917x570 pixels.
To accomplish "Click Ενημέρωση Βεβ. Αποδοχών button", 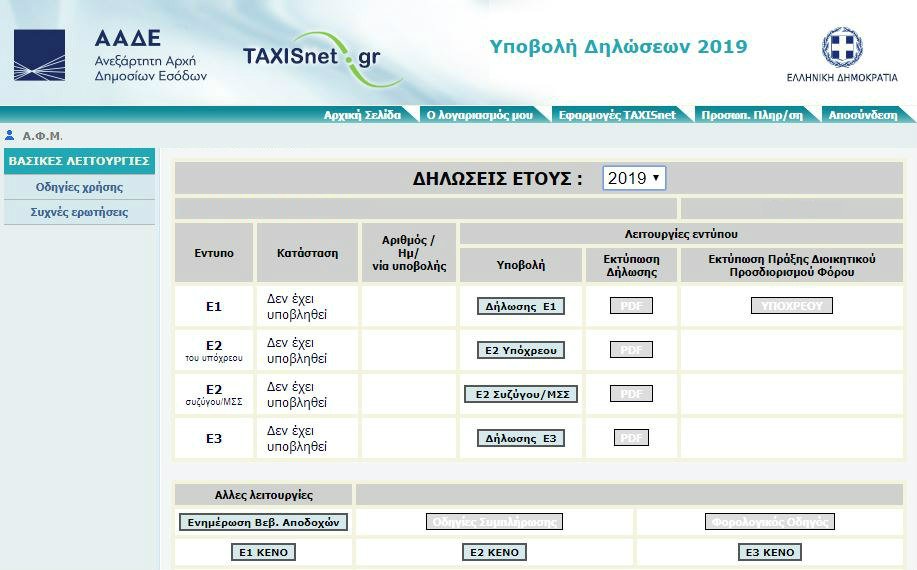I will tap(263, 522).
